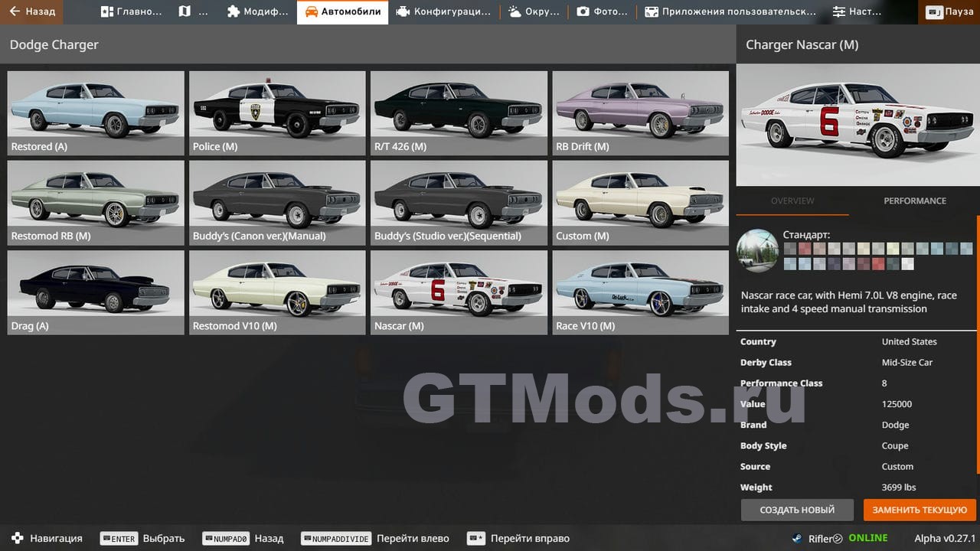
Task: Click the Body Style value Coupe
Action: pyautogui.click(x=895, y=445)
